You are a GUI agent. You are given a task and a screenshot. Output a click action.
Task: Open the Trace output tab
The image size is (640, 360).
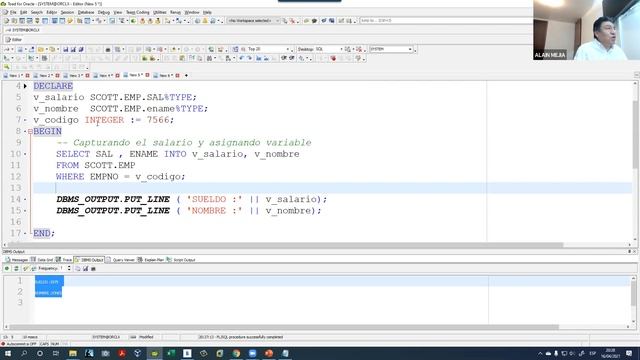click(64, 260)
